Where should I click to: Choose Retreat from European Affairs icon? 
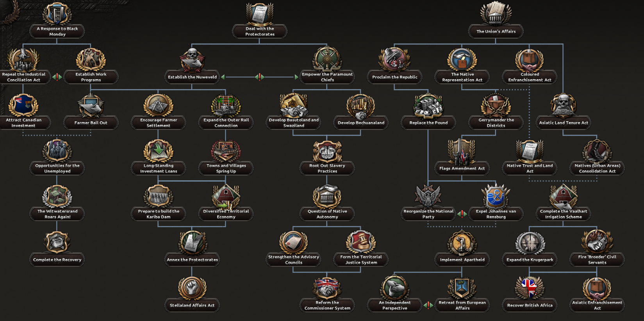tap(462, 287)
